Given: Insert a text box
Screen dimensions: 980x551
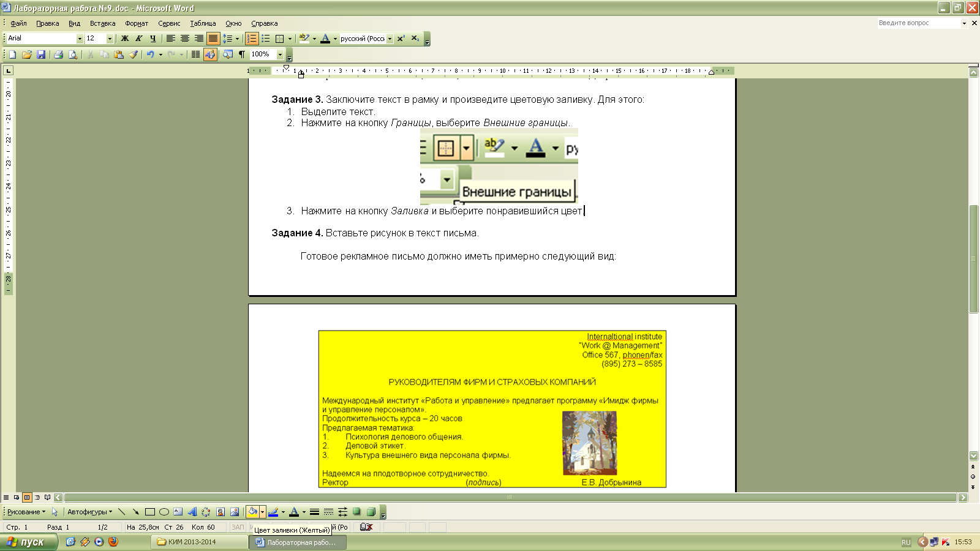Looking at the screenshot, I should pyautogui.click(x=178, y=512).
